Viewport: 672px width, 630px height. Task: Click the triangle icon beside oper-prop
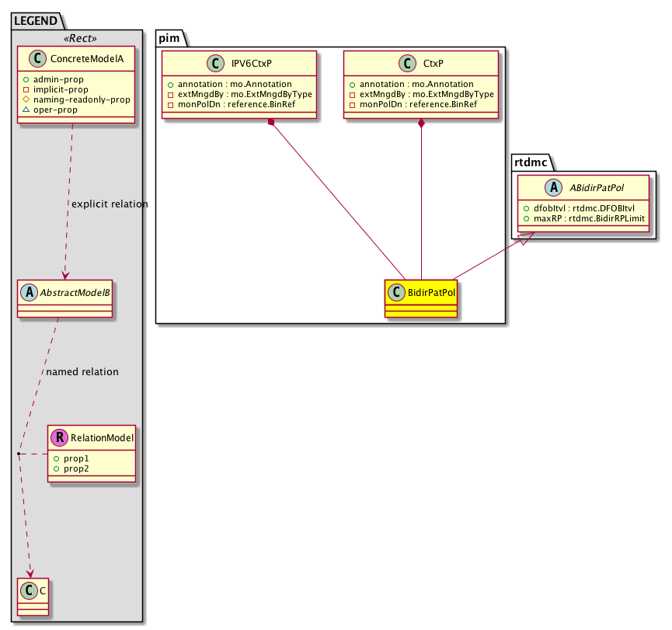26,110
